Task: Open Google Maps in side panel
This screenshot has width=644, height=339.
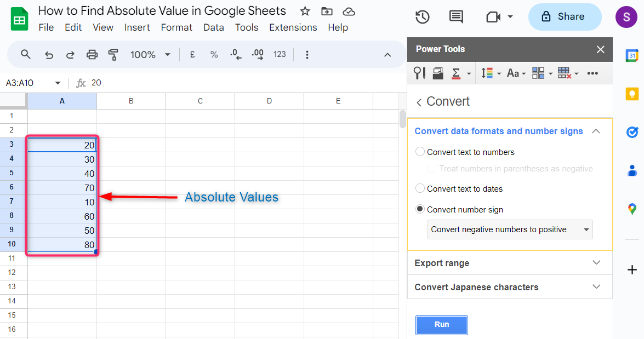Action: click(x=632, y=209)
